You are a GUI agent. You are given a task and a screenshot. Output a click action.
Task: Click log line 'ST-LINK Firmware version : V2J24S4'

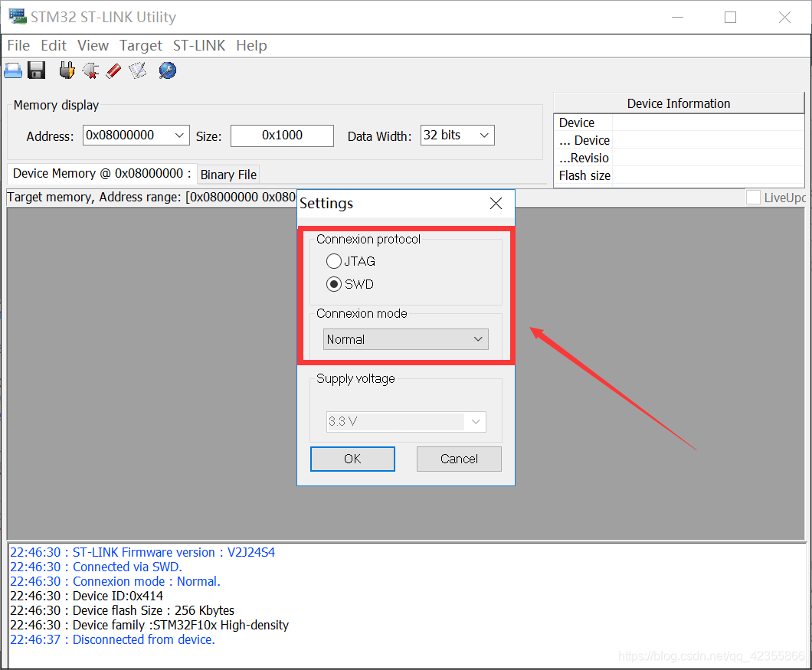[142, 553]
